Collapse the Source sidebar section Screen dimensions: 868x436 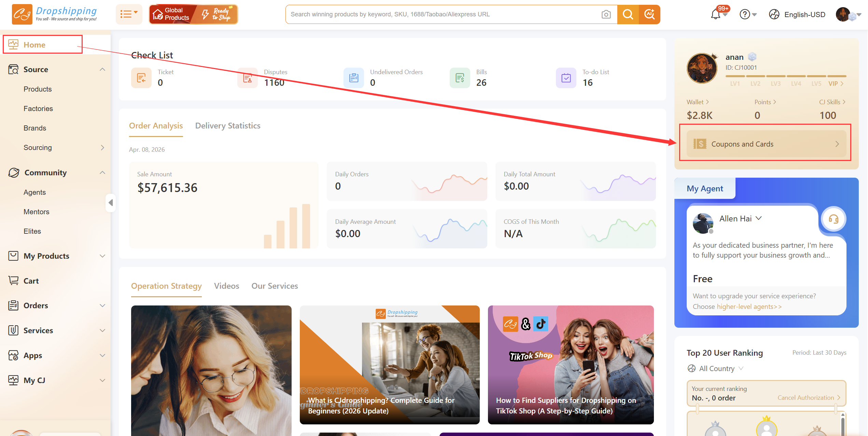102,69
